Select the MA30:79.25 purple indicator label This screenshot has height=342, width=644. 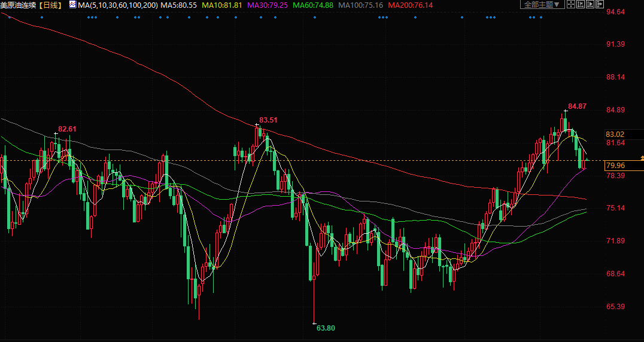point(268,5)
